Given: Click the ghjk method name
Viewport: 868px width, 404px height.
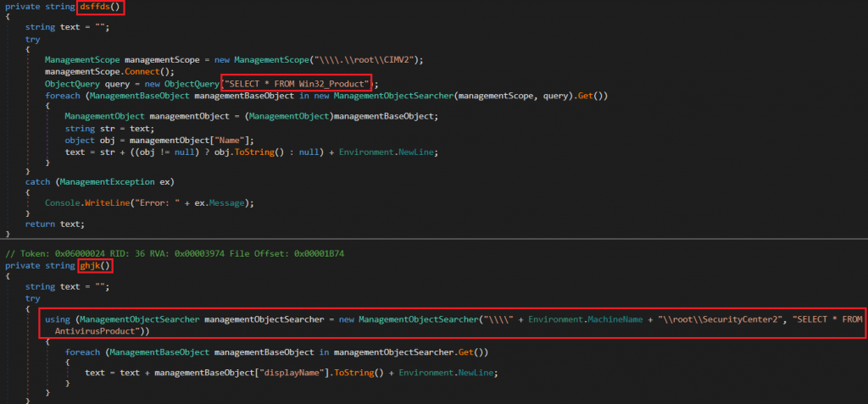Looking at the screenshot, I should pyautogui.click(x=94, y=265).
